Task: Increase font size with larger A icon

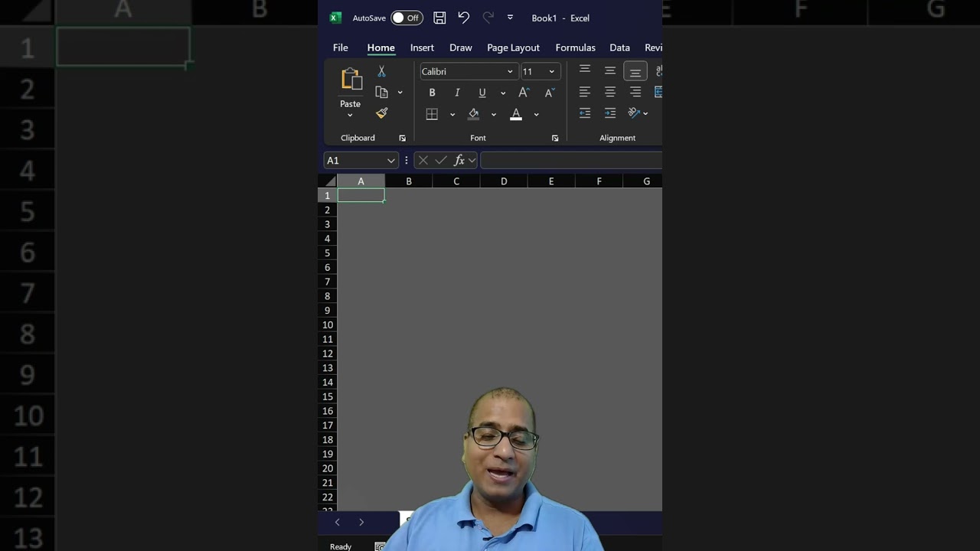Action: pyautogui.click(x=524, y=93)
